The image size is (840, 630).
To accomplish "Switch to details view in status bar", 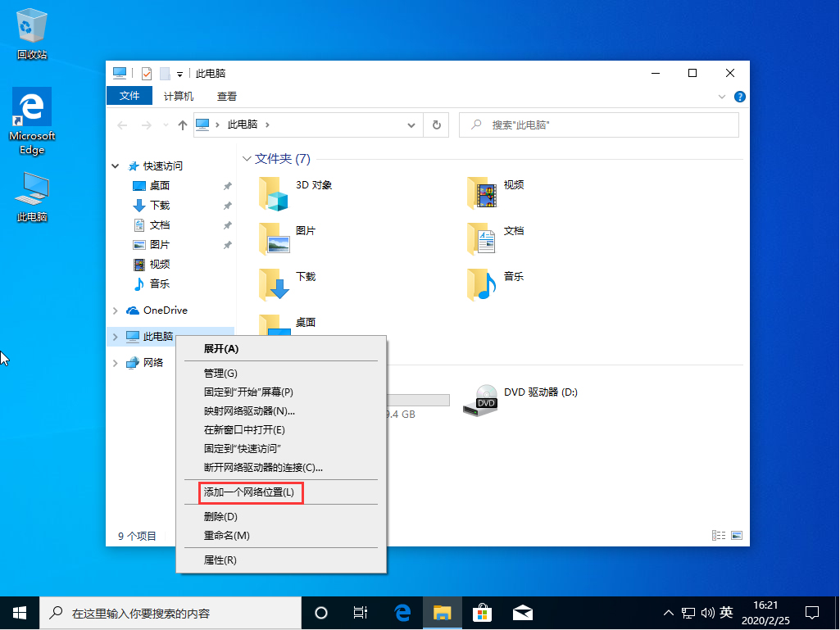I will pyautogui.click(x=719, y=535).
